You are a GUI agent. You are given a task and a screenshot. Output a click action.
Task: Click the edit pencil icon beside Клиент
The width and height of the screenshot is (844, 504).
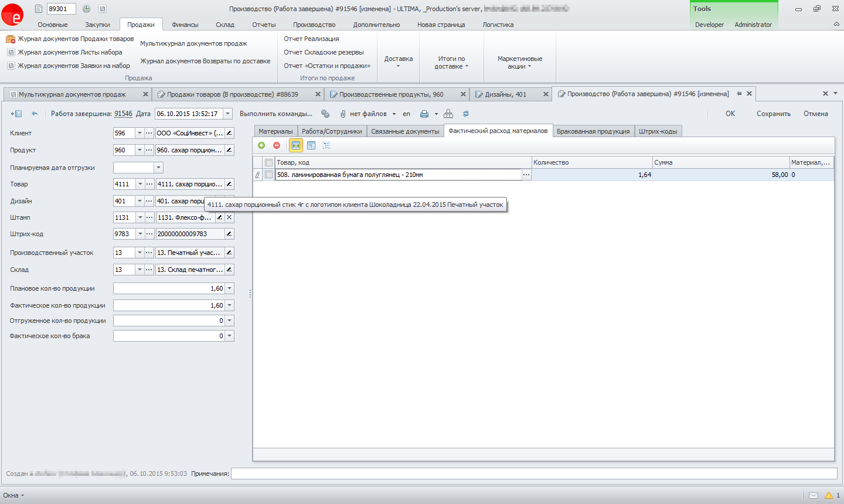[x=229, y=133]
